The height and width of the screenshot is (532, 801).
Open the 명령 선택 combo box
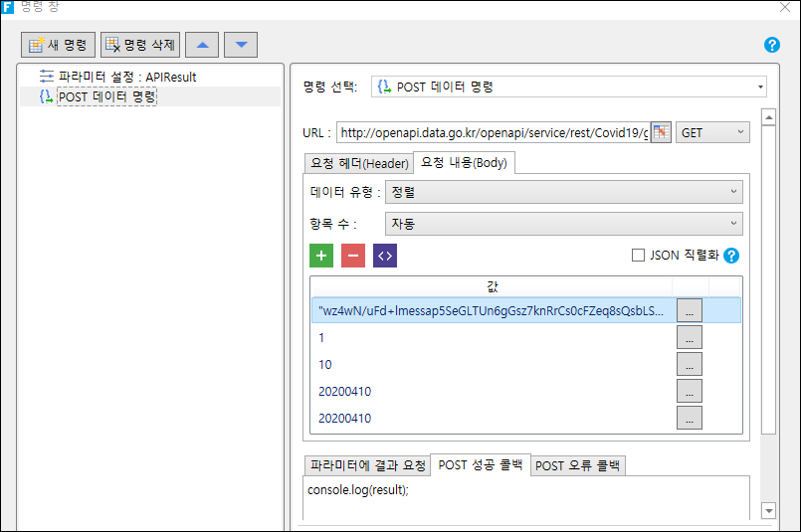568,87
